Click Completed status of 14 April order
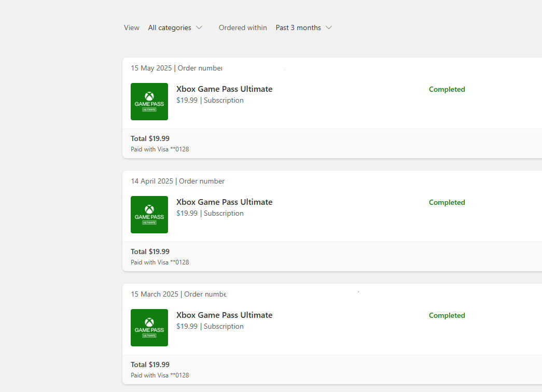Image resolution: width=542 pixels, height=392 pixels. click(x=447, y=202)
